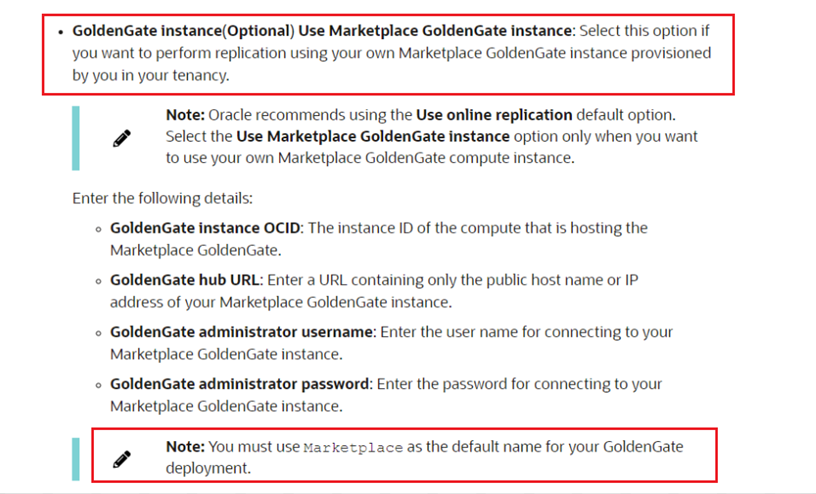Click the pencil icon beside the Marketplace deployment note
The image size is (816, 494).
(121, 459)
